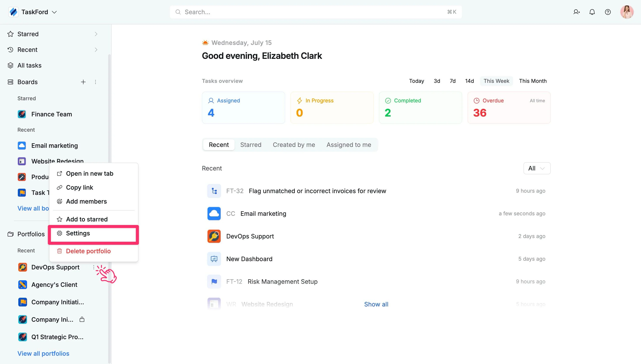Open Agency's Client portfolio
The width and height of the screenshot is (641, 364).
[x=54, y=285]
